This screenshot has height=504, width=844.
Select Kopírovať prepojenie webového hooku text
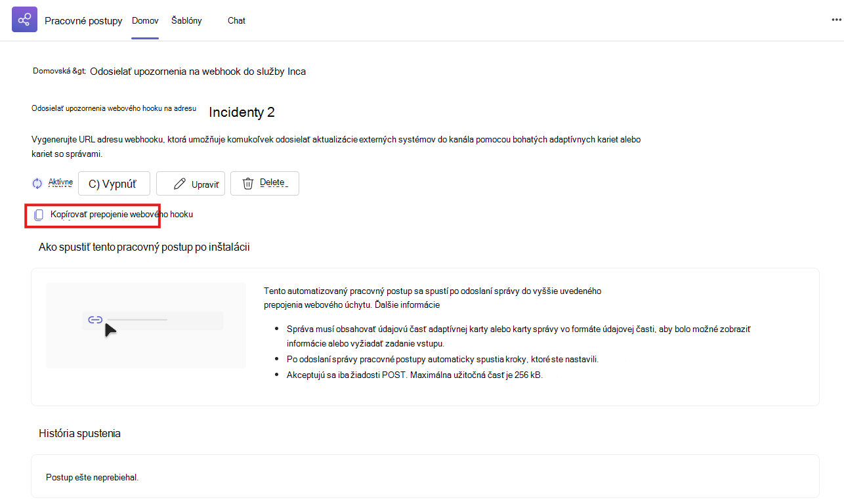pyautogui.click(x=121, y=214)
